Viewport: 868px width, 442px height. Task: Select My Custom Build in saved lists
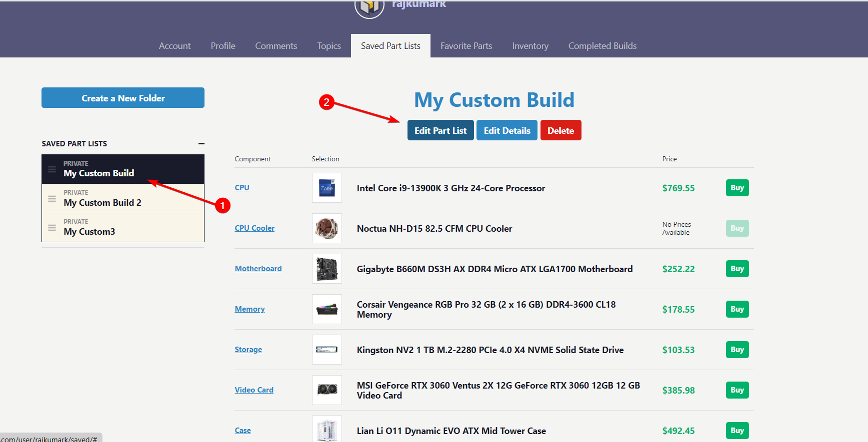click(123, 169)
